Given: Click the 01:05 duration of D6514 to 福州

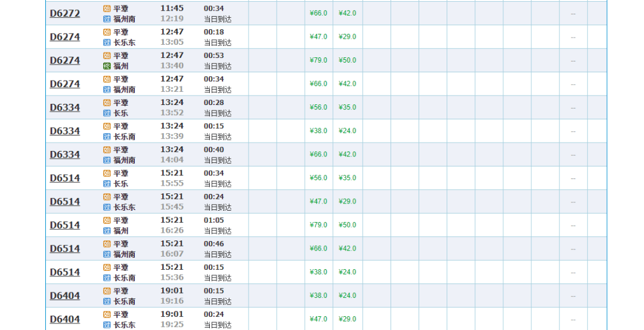Looking at the screenshot, I should (213, 220).
